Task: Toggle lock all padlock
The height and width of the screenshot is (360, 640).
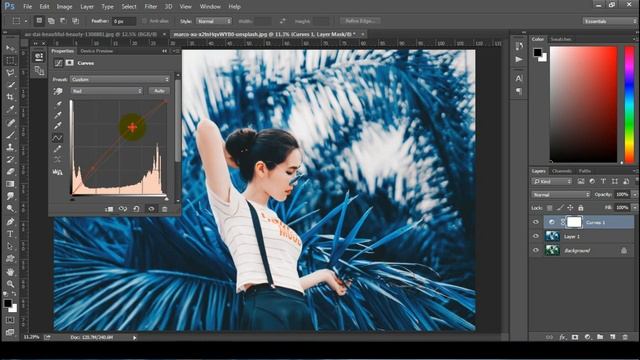Action: 580,208
